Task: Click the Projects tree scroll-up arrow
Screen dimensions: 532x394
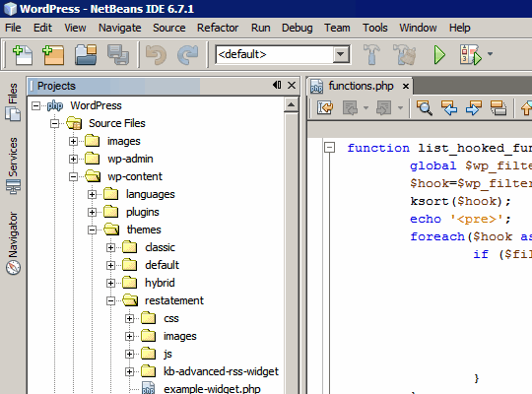Action: tap(291, 104)
